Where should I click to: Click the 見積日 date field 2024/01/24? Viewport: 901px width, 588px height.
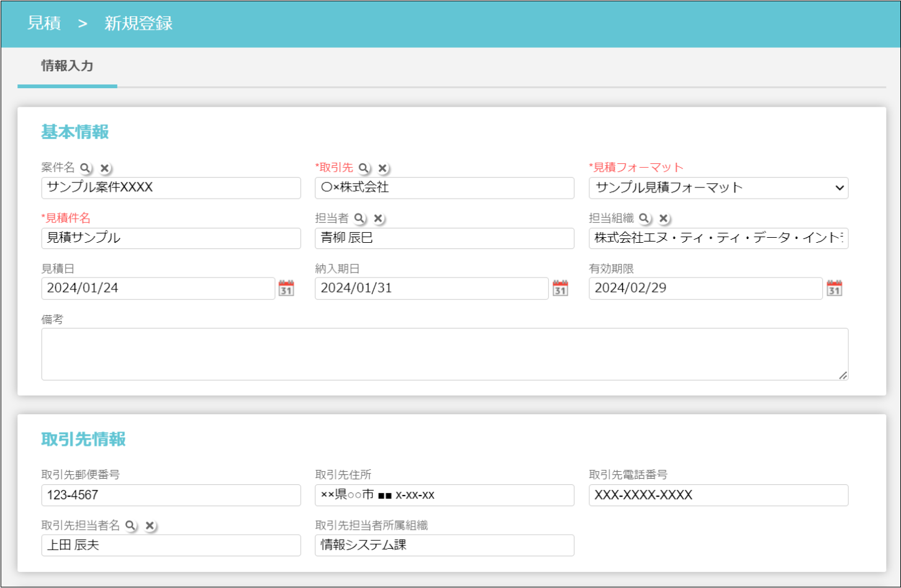(x=158, y=288)
